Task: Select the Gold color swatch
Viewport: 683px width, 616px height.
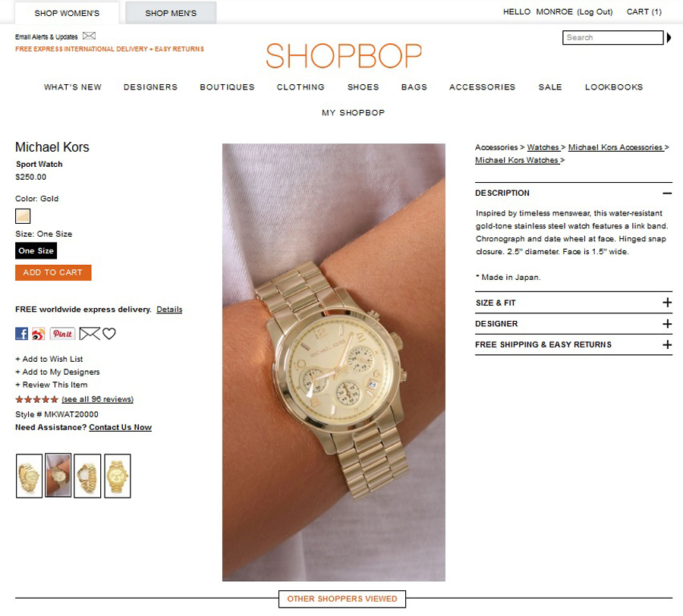Action: click(23, 216)
